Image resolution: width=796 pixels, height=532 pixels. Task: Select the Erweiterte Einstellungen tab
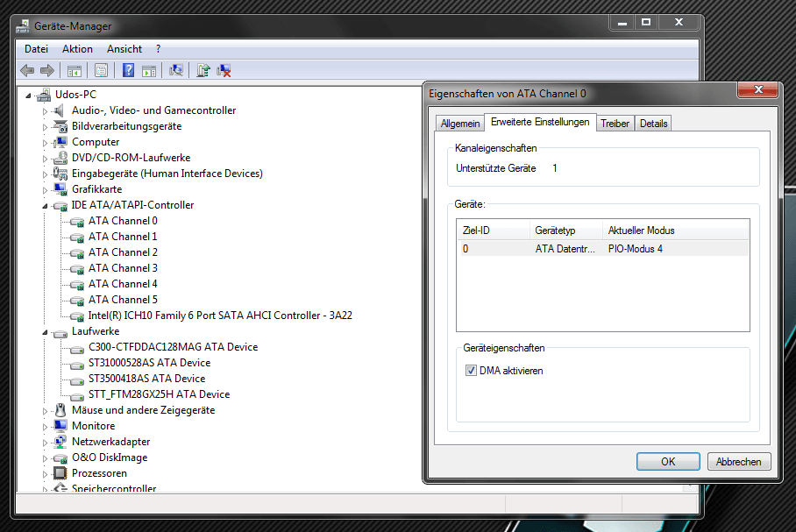point(540,122)
